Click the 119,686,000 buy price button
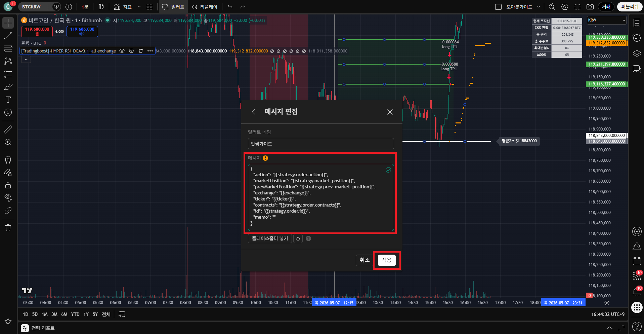The width and height of the screenshot is (644, 334). [x=82, y=31]
